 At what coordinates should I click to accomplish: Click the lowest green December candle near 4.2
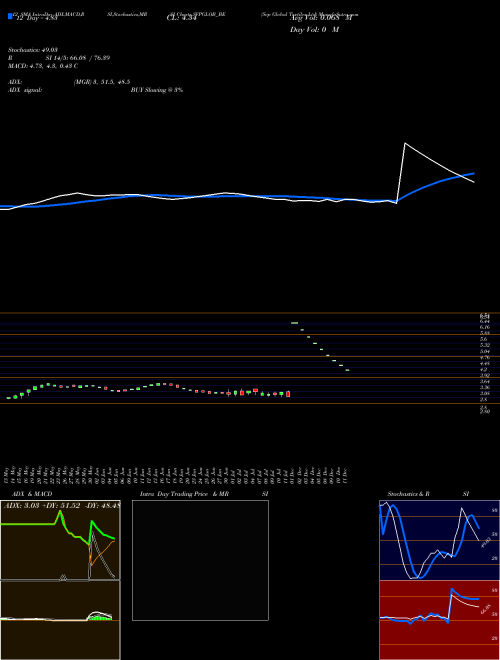[347, 370]
